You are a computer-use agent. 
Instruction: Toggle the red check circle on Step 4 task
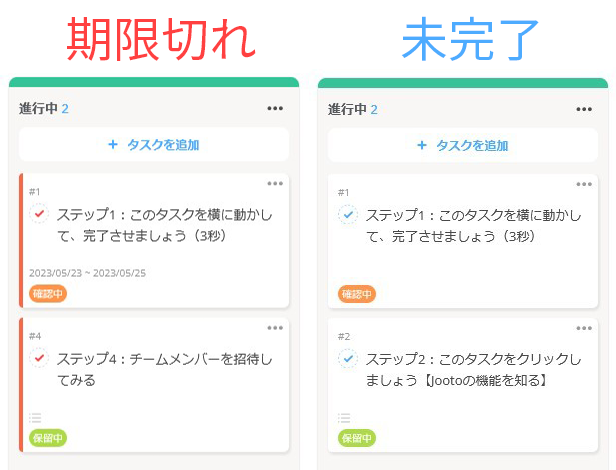pyautogui.click(x=39, y=357)
